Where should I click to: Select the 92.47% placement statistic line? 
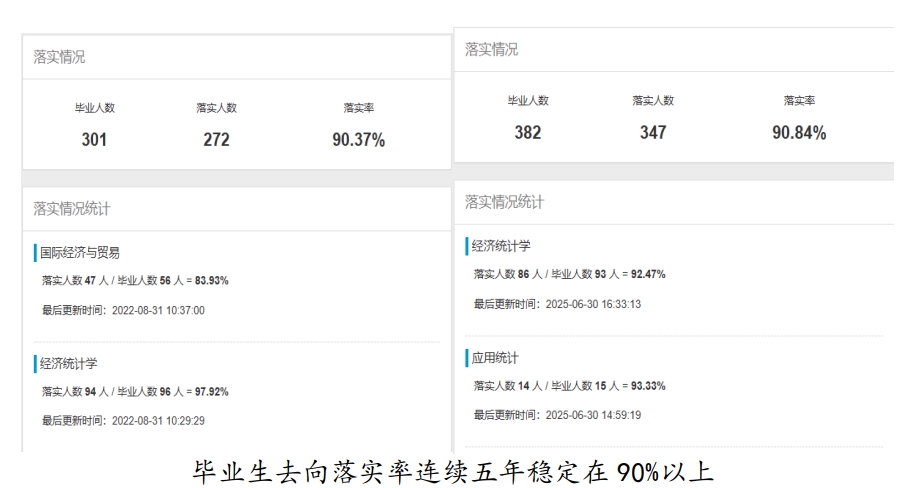pyautogui.click(x=569, y=274)
